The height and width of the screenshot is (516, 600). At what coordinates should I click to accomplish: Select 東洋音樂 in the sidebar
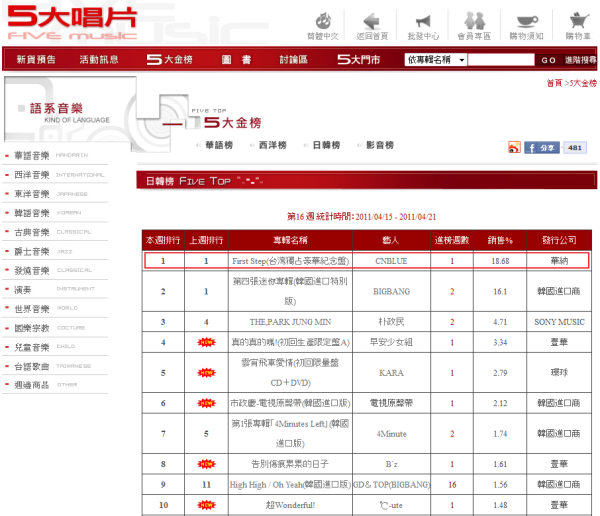coord(32,194)
